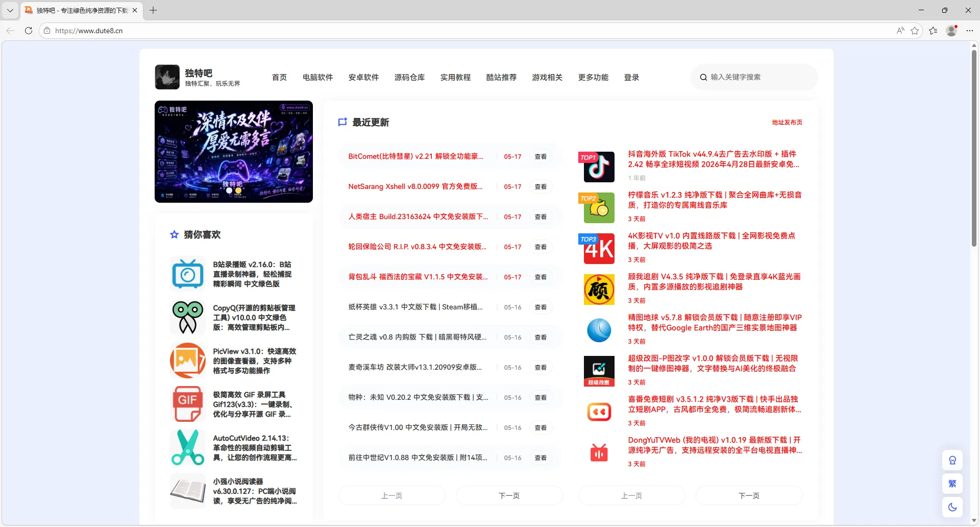The image size is (980, 527).
Task: Open BitComet(比特彗星) v2.21 article
Action: [415, 156]
